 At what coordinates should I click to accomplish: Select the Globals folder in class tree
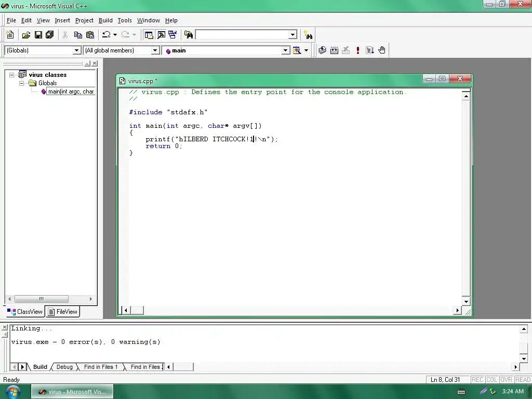[47, 83]
